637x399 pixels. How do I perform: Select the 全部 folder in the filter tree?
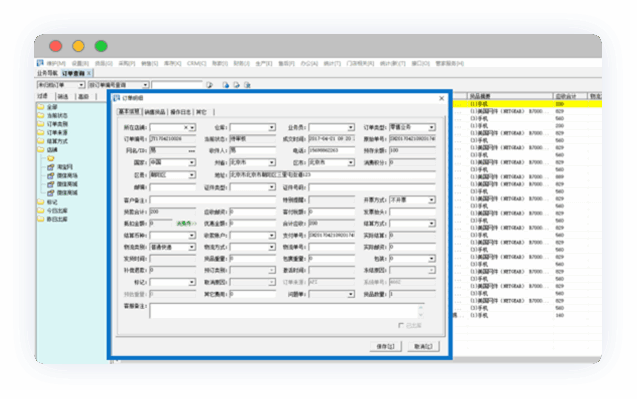pyautogui.click(x=52, y=107)
